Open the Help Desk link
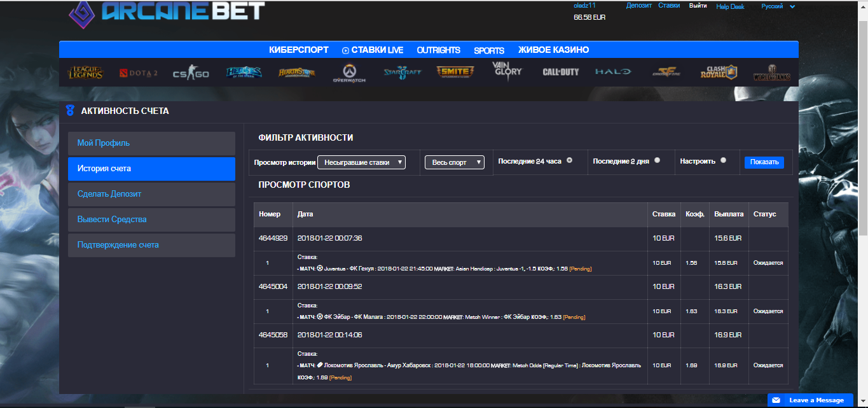868x408 pixels. tap(730, 6)
